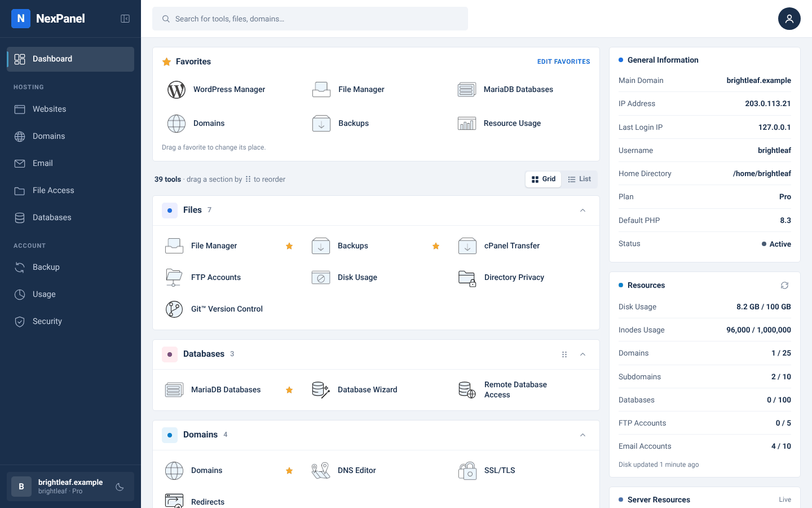Open Usage in the sidebar

pos(70,294)
